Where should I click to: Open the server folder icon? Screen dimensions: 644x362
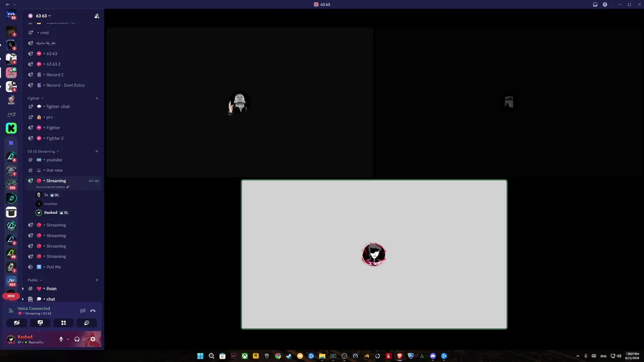pyautogui.click(x=11, y=143)
